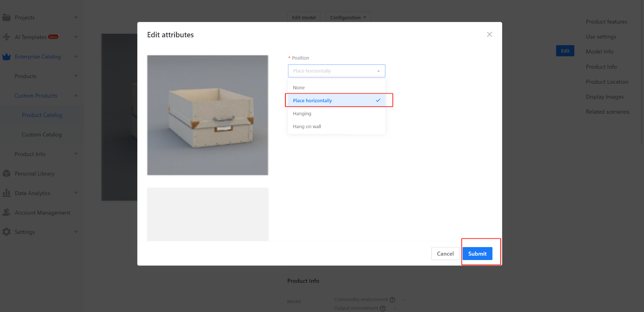Jump to Related scenarios section
644x312 pixels.
608,112
